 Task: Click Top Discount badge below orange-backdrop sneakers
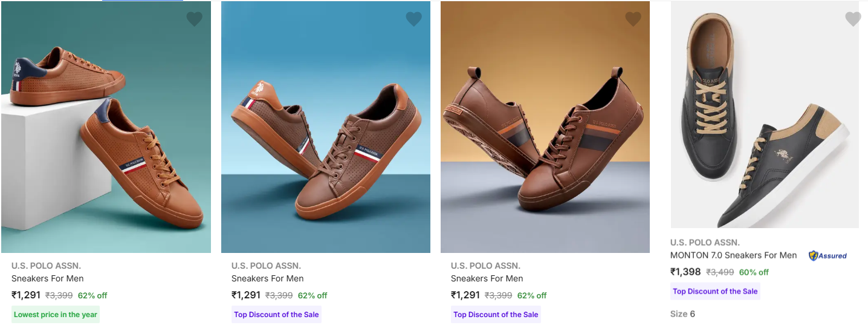[496, 315]
